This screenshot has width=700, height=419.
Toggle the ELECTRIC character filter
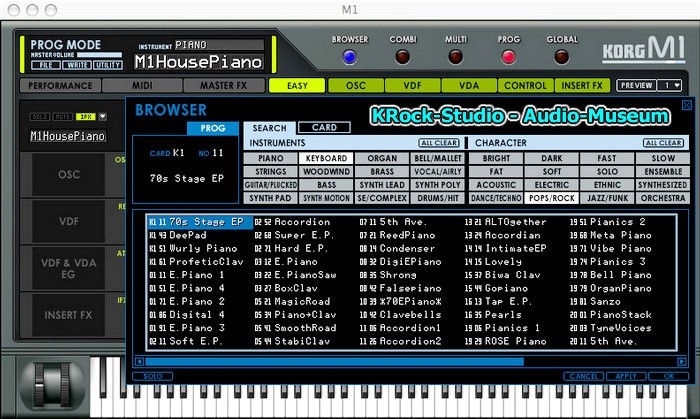pos(552,185)
